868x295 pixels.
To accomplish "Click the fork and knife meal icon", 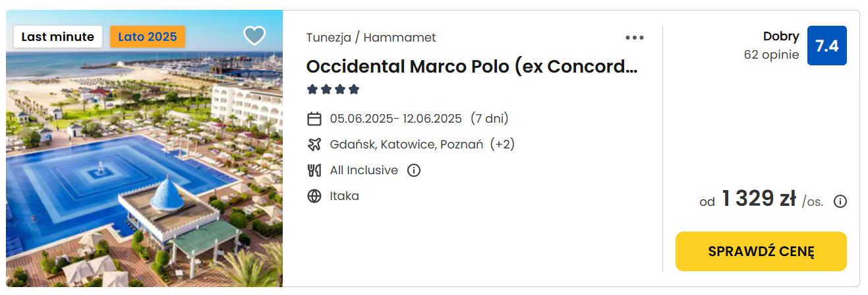I will (x=314, y=170).
